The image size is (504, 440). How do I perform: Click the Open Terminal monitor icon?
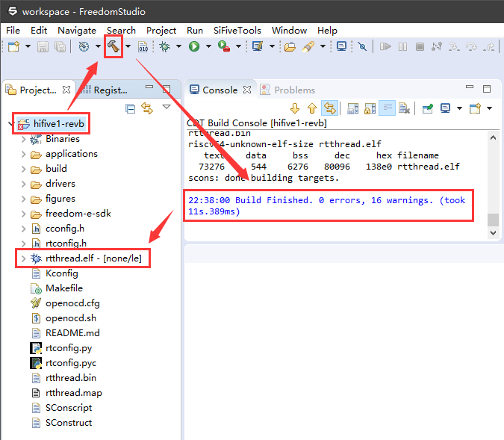(341, 46)
